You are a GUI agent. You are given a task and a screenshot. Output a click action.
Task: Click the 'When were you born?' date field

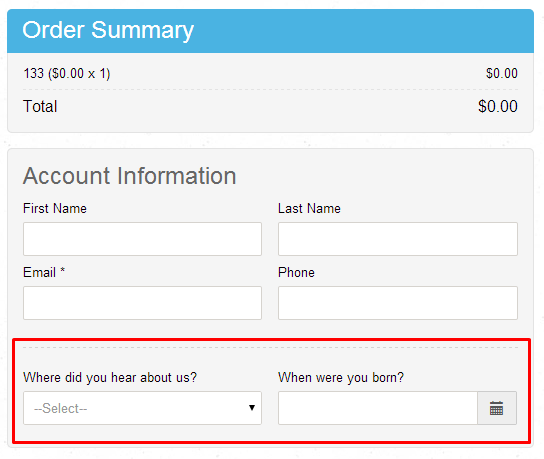378,408
